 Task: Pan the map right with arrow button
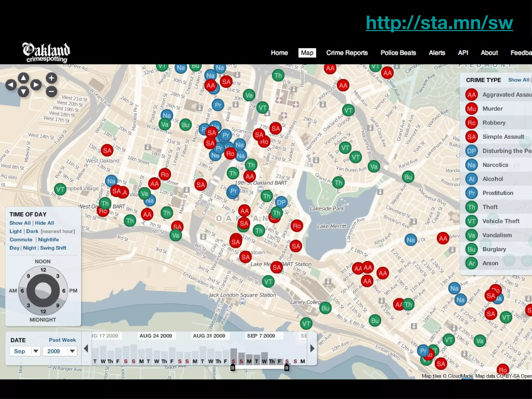[x=36, y=85]
